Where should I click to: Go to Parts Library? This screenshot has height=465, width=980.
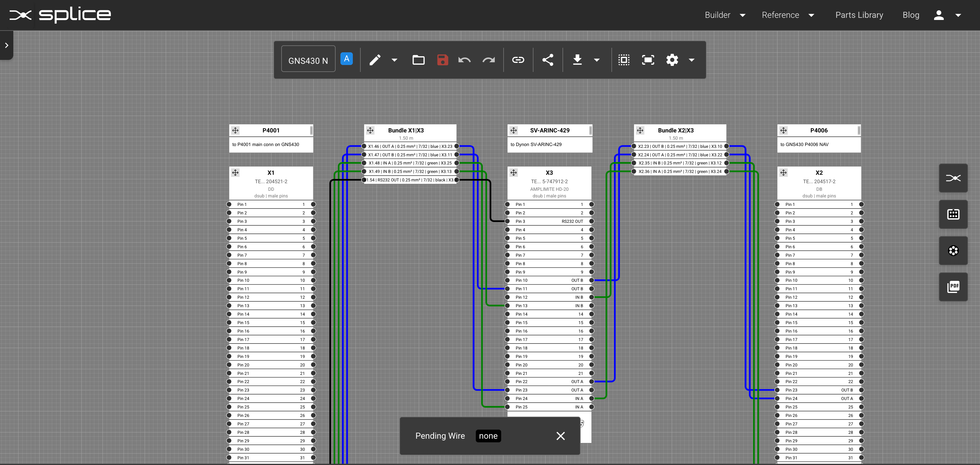[859, 15]
